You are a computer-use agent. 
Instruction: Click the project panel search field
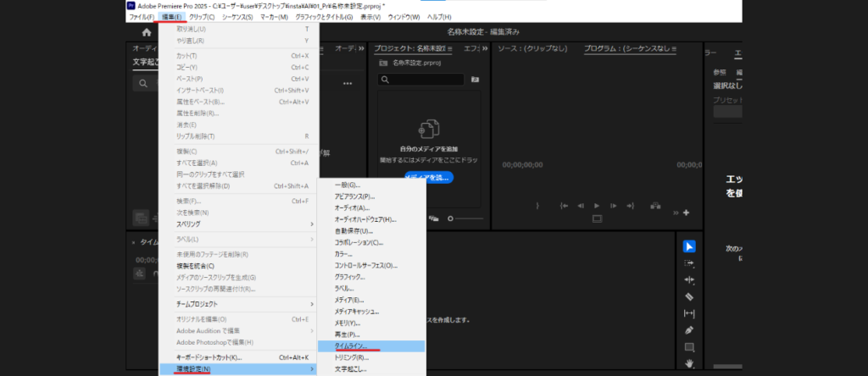pos(422,80)
